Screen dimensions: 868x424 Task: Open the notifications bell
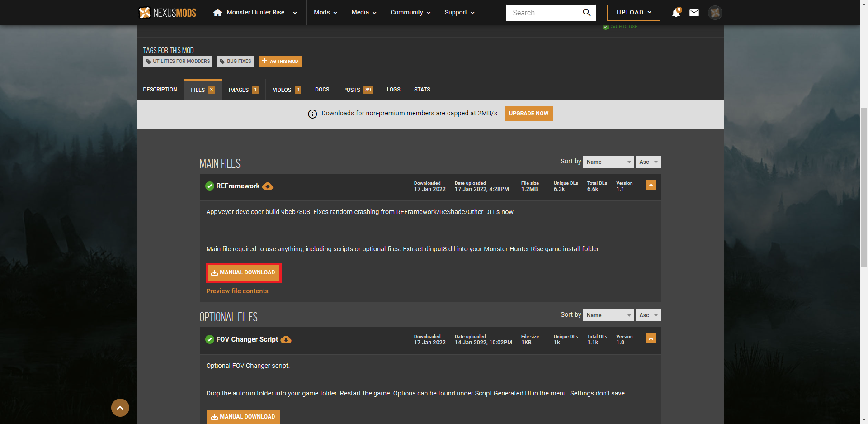pyautogui.click(x=676, y=13)
